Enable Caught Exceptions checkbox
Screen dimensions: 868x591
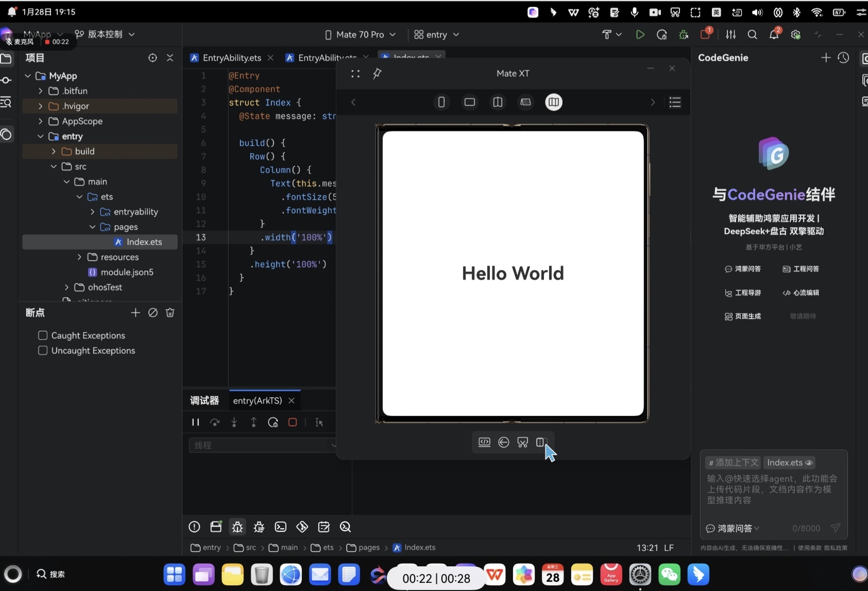pyautogui.click(x=43, y=335)
